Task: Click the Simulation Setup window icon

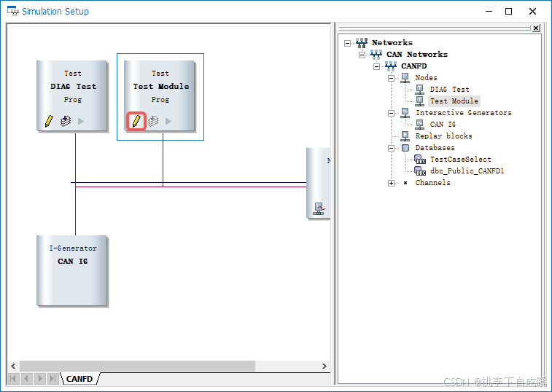Action: (13, 11)
